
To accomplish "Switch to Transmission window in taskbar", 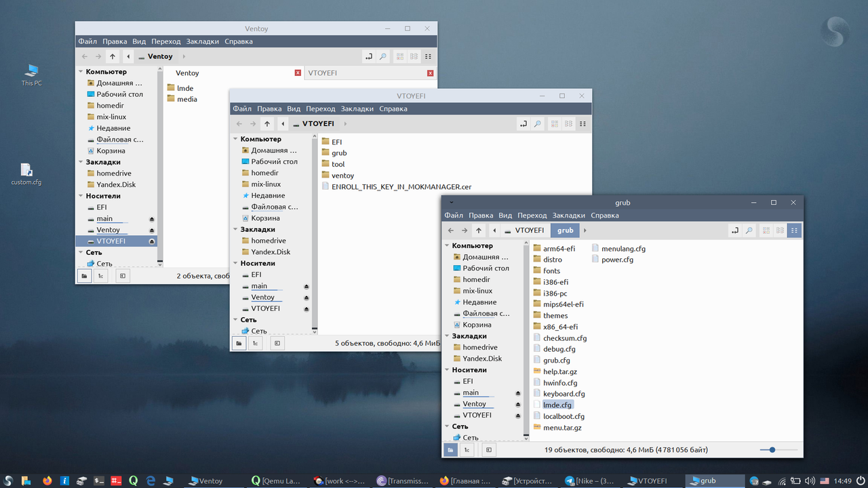I will pyautogui.click(x=403, y=481).
